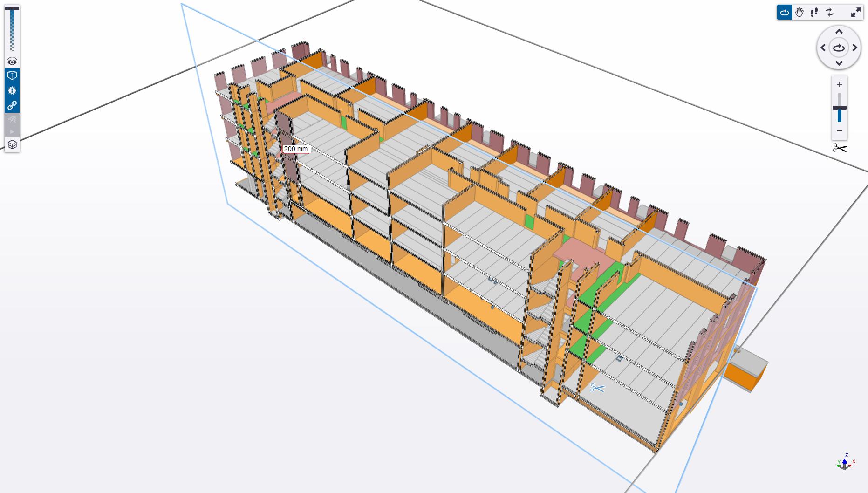This screenshot has width=868, height=493.
Task: Enter fullscreen with the expand arrows
Action: (x=856, y=13)
